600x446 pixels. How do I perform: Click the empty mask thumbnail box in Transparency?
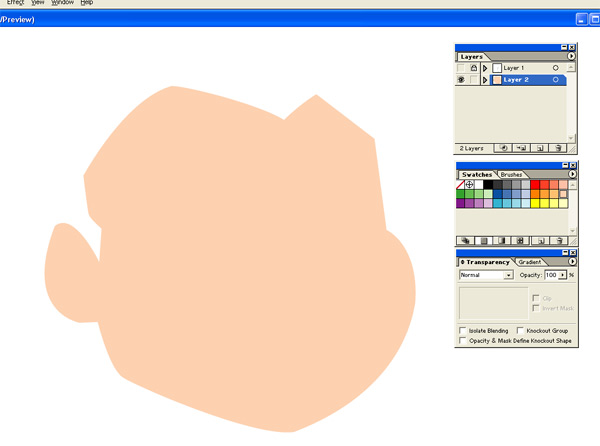(x=494, y=303)
